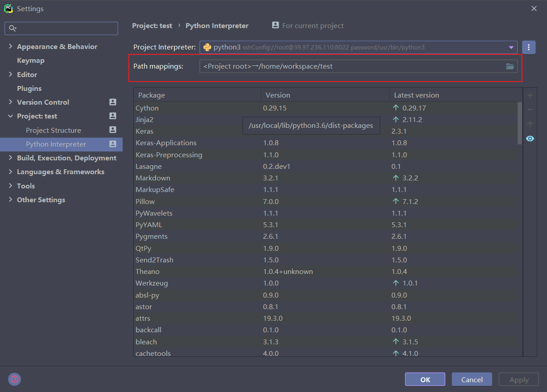
Task: Click the For current project icon
Action: (276, 25)
